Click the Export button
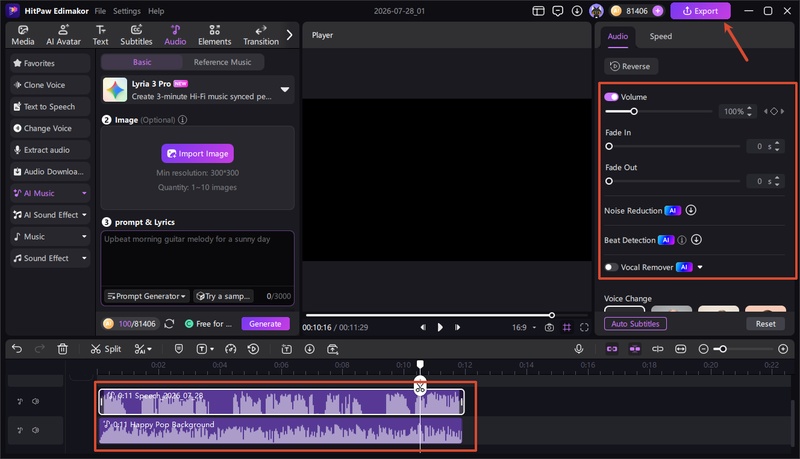Screen dimensions: 800x459 [x=700, y=11]
